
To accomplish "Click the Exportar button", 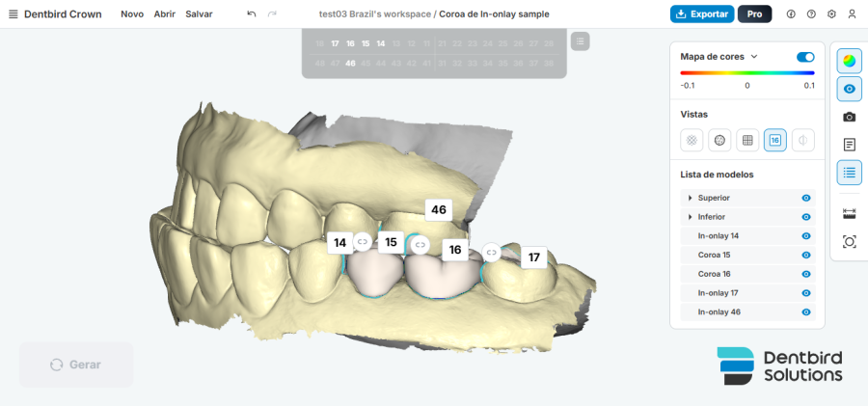I will 702,14.
